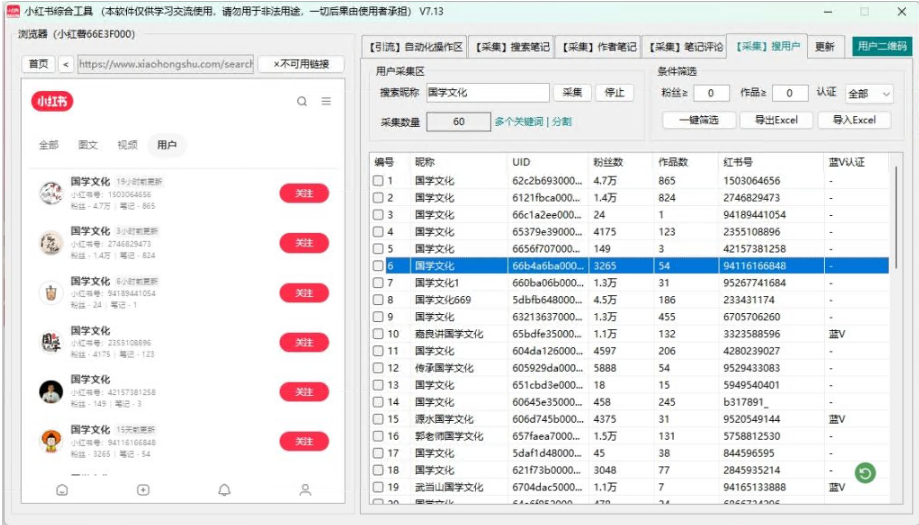This screenshot has height=525, width=919.
Task: Click the 蓝V认证 column header
Action: tap(855, 162)
